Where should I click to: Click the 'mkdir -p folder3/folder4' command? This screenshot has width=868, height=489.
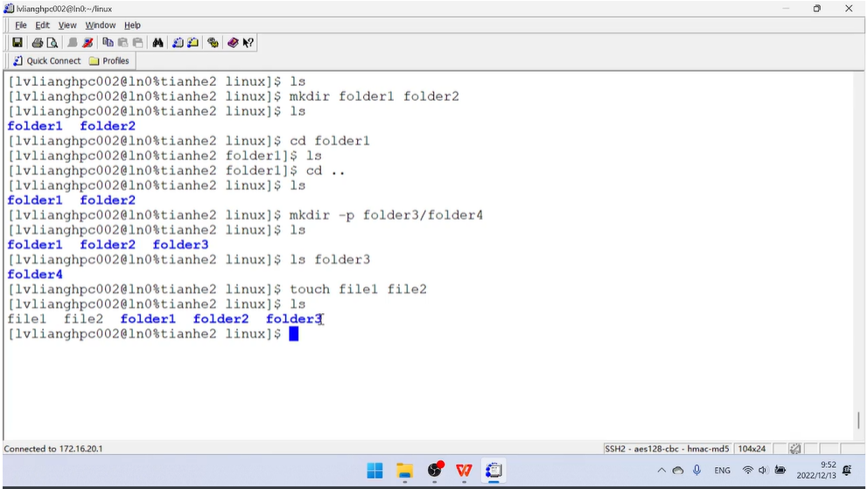click(x=387, y=214)
